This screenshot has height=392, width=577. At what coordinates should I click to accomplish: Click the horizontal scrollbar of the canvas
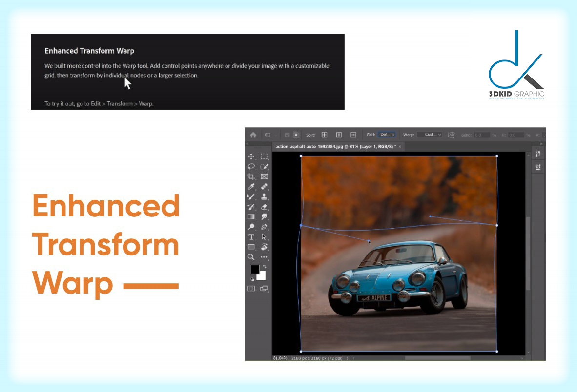(437, 358)
